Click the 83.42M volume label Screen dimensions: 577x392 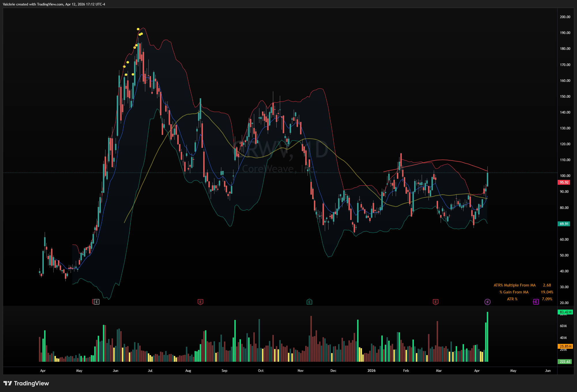click(565, 312)
